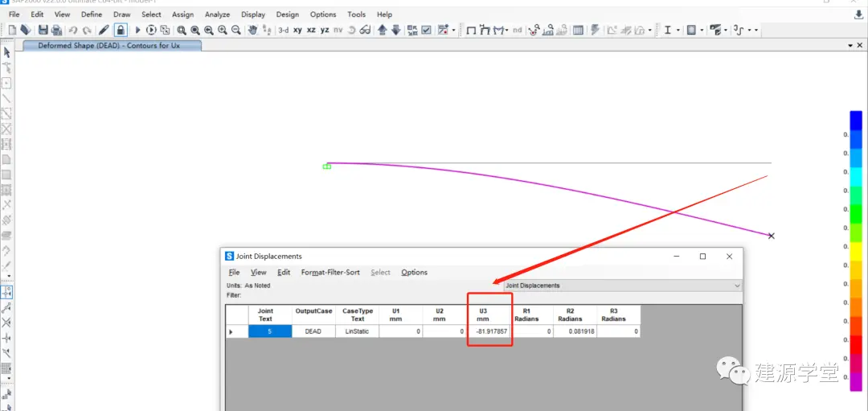868x411 pixels.
Task: Open Joint Displacements Options menu
Action: pos(414,272)
